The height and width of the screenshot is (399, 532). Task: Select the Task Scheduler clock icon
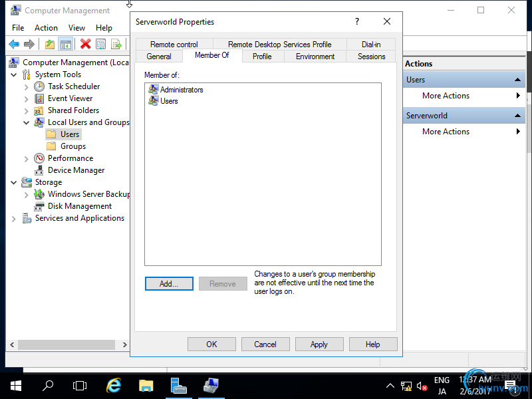pos(39,86)
